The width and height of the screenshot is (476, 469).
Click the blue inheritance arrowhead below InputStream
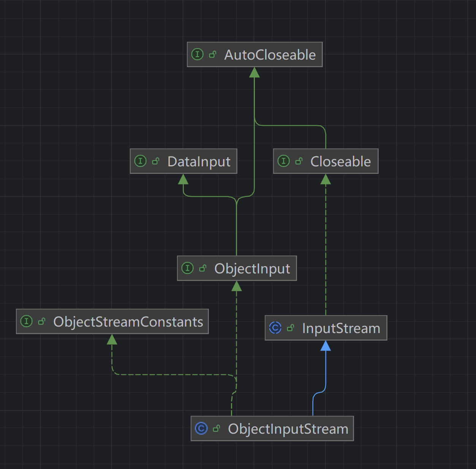(x=326, y=346)
